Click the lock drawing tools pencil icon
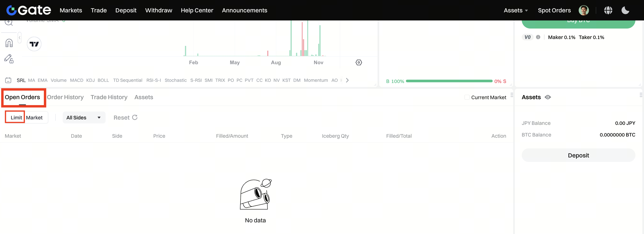 9,59
